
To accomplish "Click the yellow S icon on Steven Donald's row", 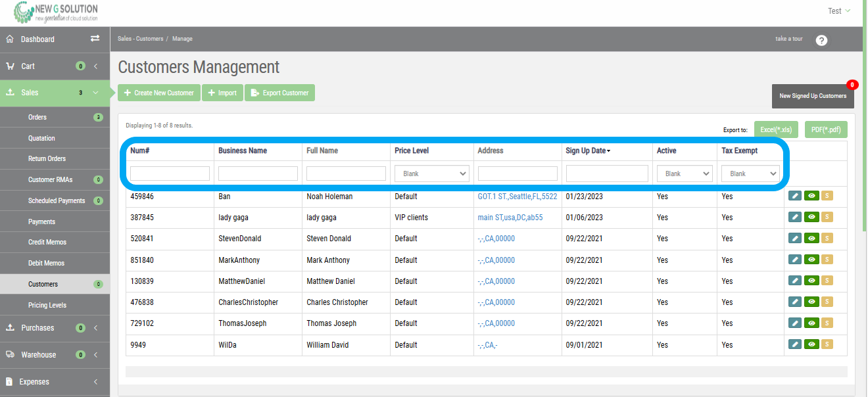I will tap(827, 238).
